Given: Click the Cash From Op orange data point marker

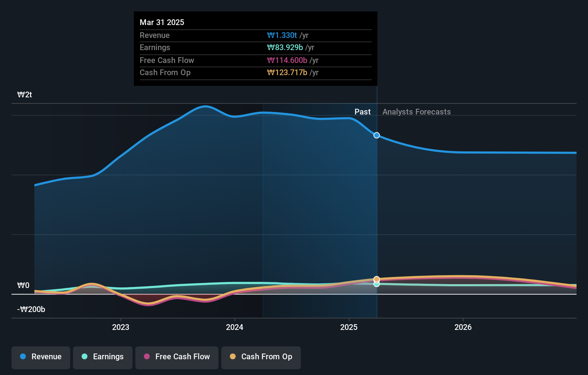Looking at the screenshot, I should coord(377,279).
